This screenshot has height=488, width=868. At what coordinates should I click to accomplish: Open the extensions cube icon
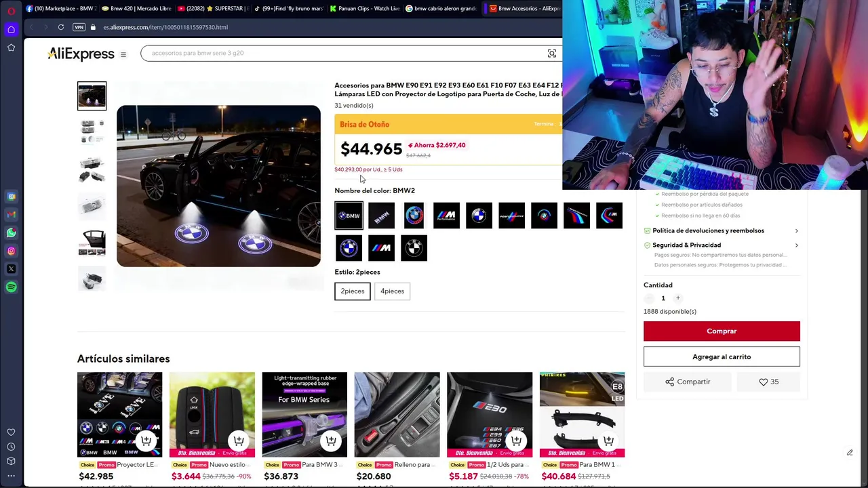pos(11,461)
